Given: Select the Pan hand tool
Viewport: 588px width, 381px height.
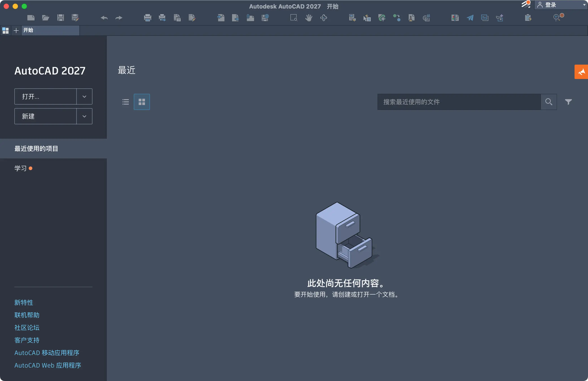Looking at the screenshot, I should click(x=309, y=18).
